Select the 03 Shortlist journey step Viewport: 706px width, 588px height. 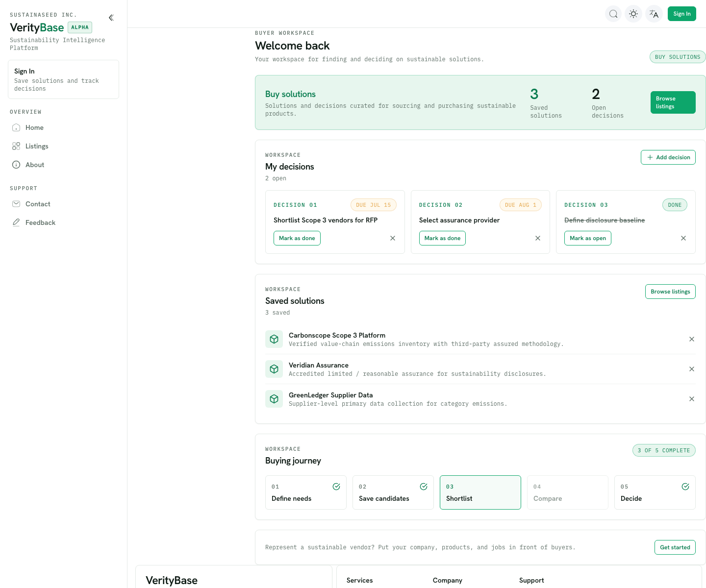click(480, 492)
